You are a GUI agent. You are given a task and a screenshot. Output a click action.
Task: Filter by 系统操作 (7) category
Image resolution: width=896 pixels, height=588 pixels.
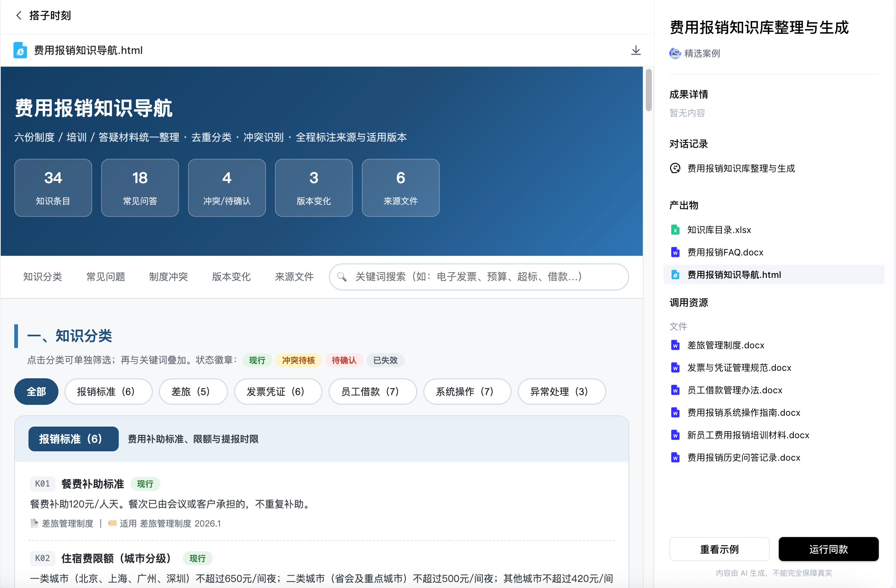(467, 391)
